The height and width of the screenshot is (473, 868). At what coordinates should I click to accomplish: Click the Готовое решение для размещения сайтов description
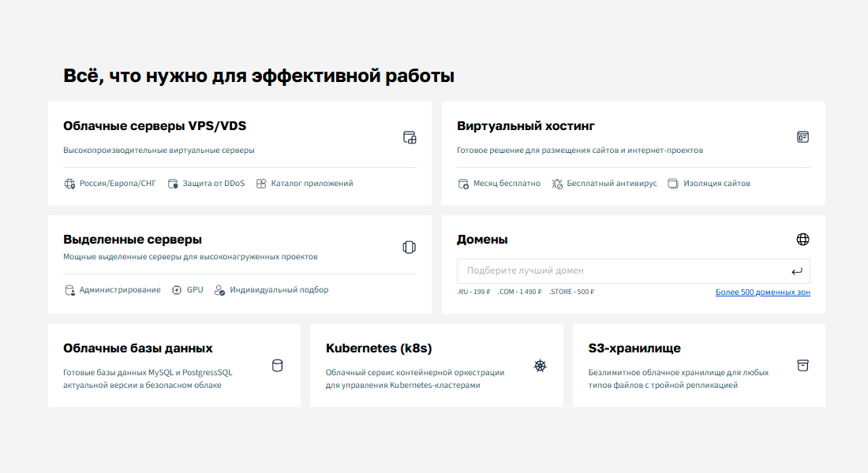[580, 150]
